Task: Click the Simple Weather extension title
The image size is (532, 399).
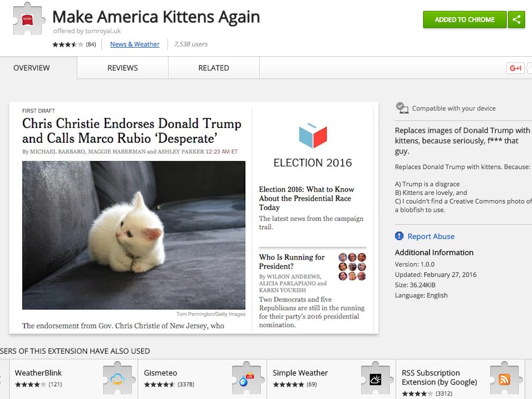Action: coord(300,373)
